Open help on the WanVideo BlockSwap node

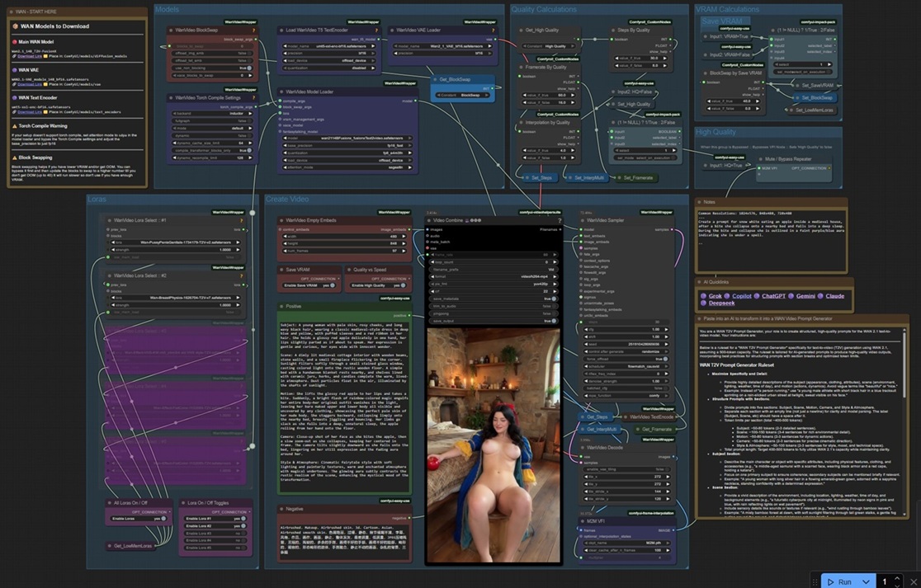253,31
